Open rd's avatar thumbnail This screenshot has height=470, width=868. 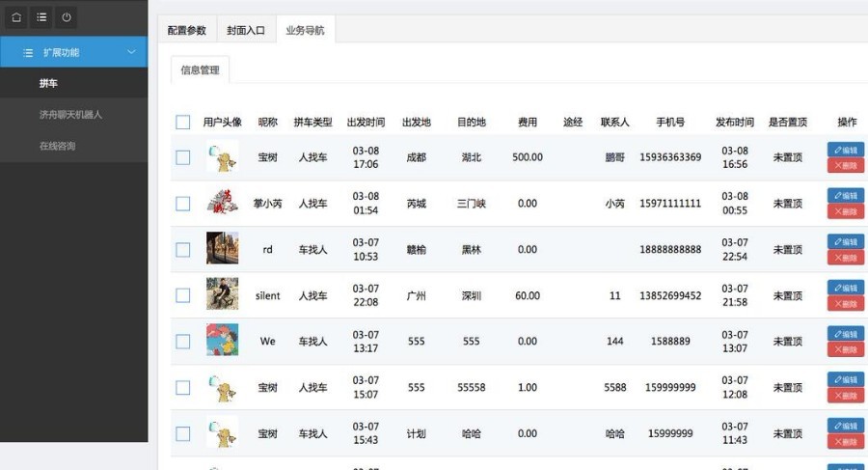tap(223, 248)
